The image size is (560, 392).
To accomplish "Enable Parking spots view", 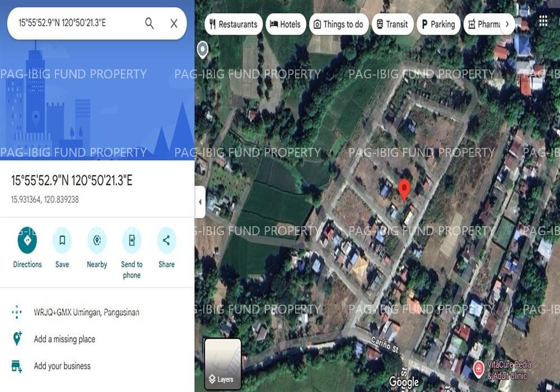I will pos(438,24).
